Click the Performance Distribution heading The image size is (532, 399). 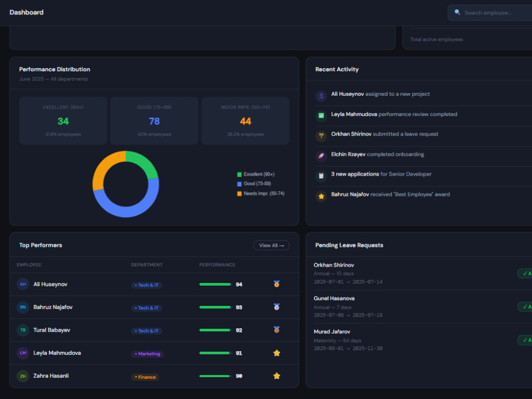click(55, 69)
